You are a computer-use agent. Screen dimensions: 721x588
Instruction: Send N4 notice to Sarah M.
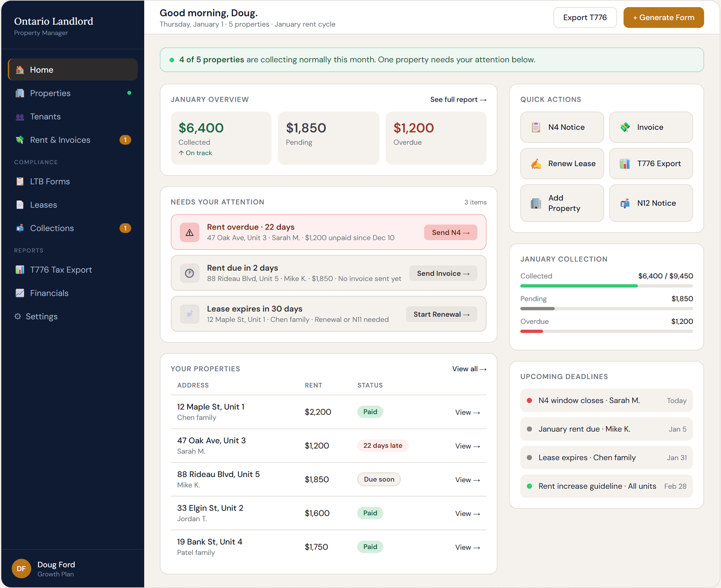(x=450, y=232)
